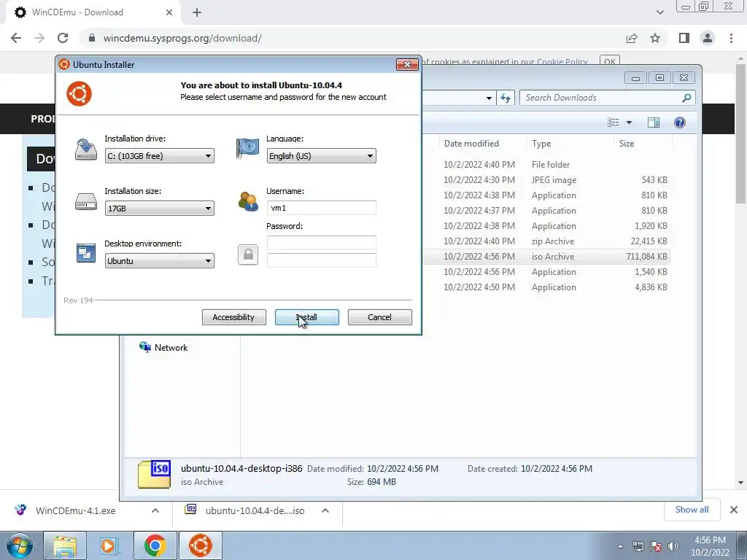Select the File folder row
Viewport: 747px width, 560px height.
click(546, 164)
